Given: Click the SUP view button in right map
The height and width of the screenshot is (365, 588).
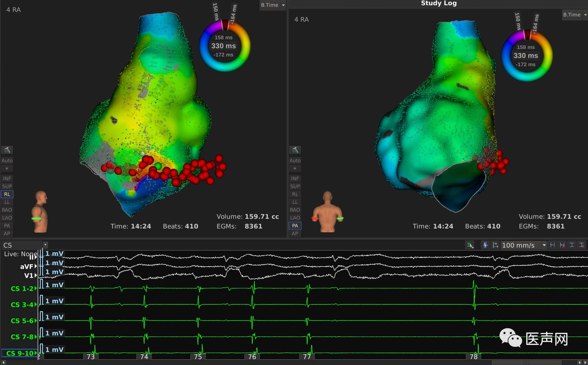Looking at the screenshot, I should (295, 186).
